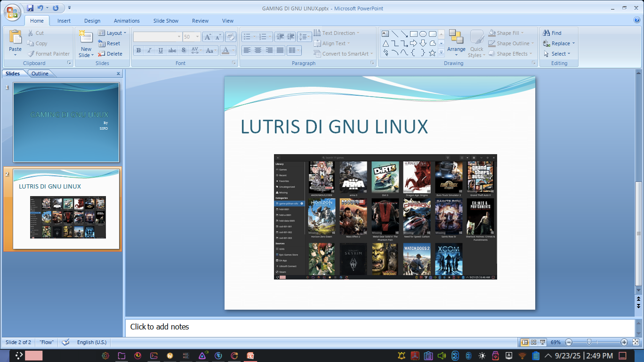Align text left

(x=247, y=50)
